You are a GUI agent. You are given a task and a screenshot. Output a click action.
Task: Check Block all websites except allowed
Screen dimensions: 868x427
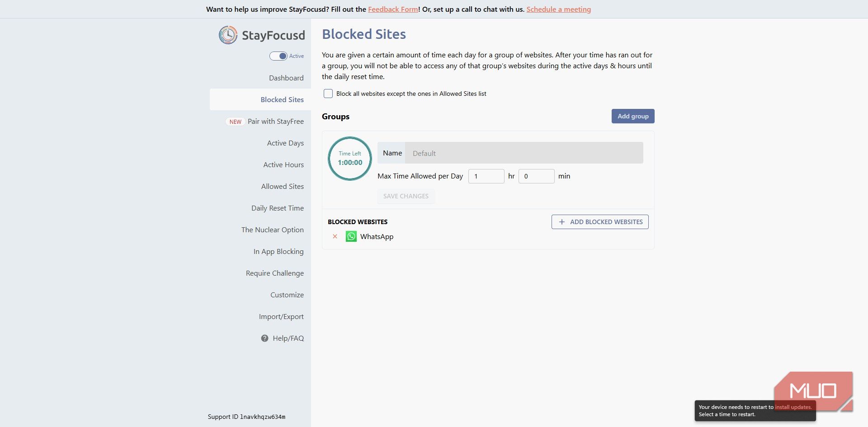[328, 94]
